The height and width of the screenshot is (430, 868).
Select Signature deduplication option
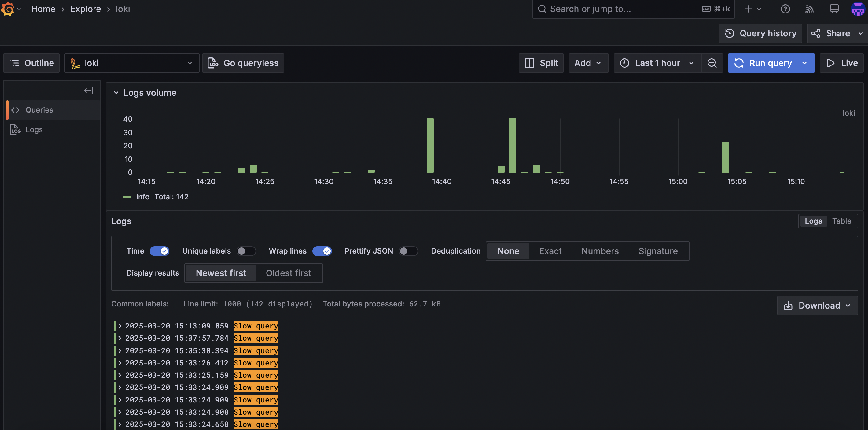tap(658, 251)
